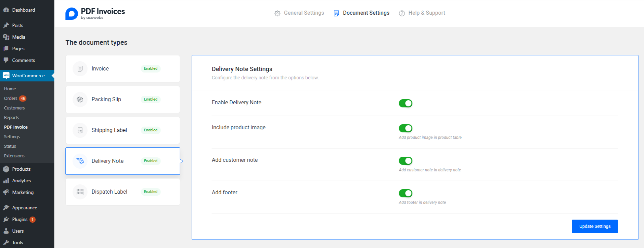
Task: Click the Delivery Note Enabled badge
Action: pyautogui.click(x=151, y=161)
